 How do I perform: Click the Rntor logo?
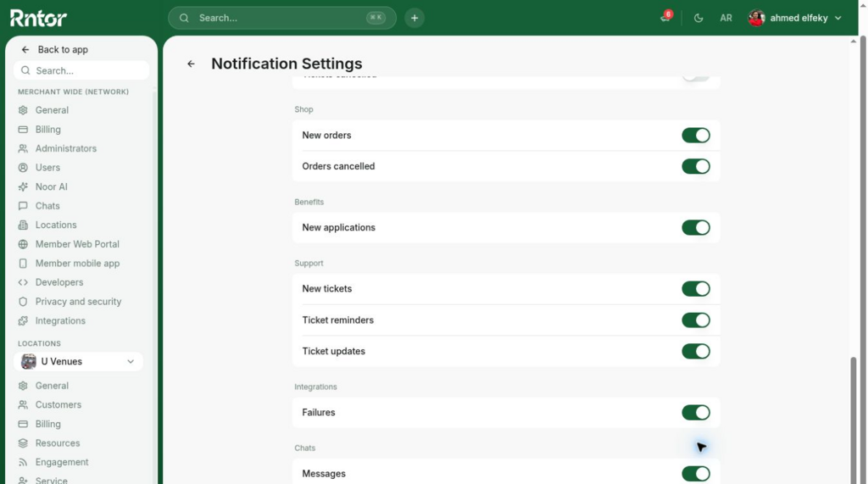[x=38, y=18]
